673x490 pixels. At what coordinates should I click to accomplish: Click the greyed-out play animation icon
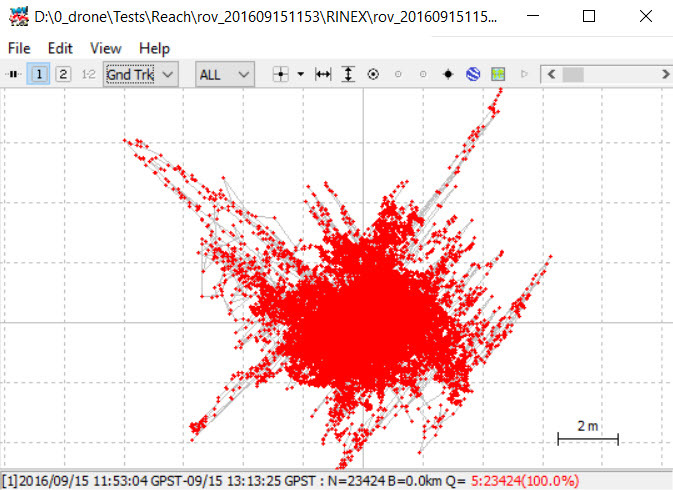click(x=524, y=74)
